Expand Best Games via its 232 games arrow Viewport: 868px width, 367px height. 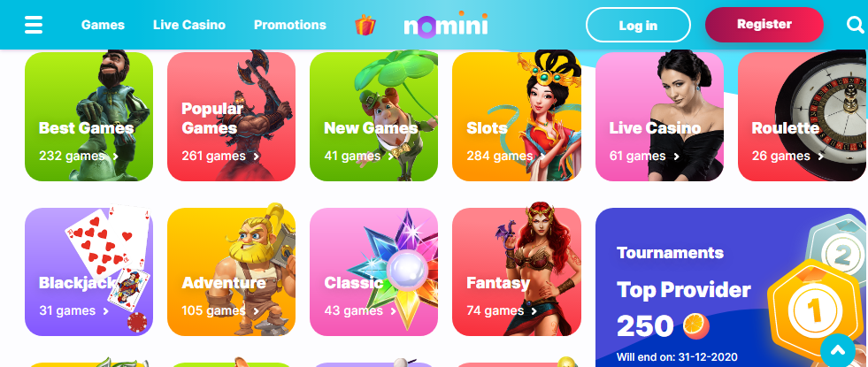(116, 157)
